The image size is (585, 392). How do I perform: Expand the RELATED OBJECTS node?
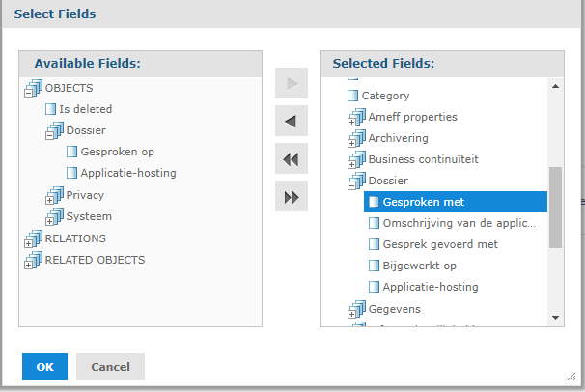click(28, 265)
